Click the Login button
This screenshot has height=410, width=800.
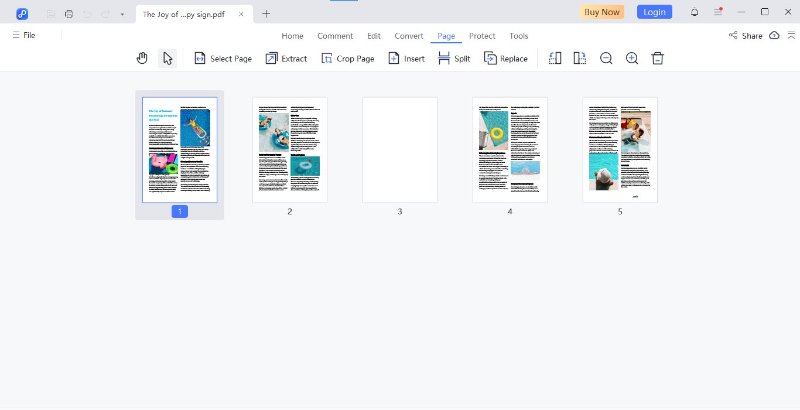[x=654, y=12]
